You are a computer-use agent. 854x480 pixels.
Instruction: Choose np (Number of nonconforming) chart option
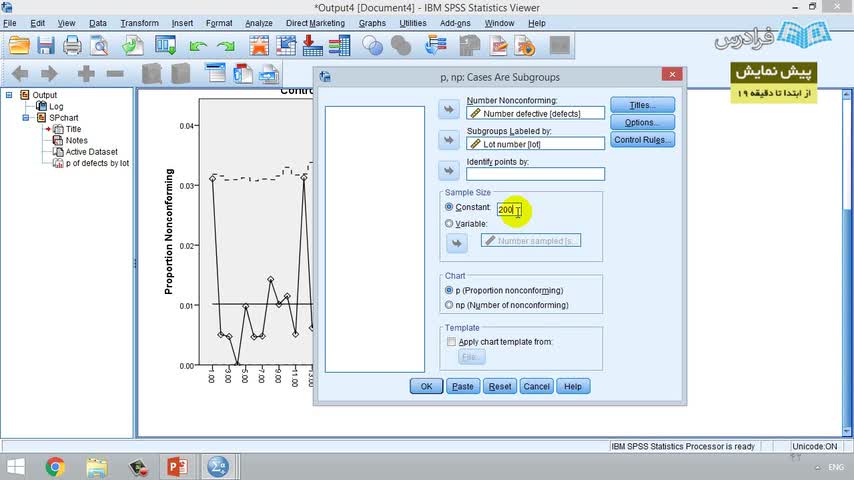pos(449,305)
